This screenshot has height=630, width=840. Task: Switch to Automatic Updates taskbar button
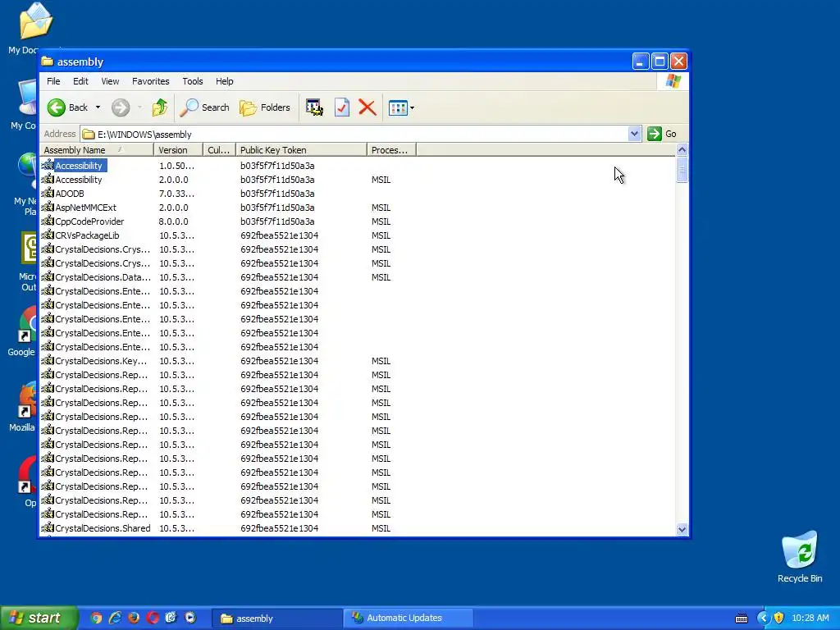[408, 619]
